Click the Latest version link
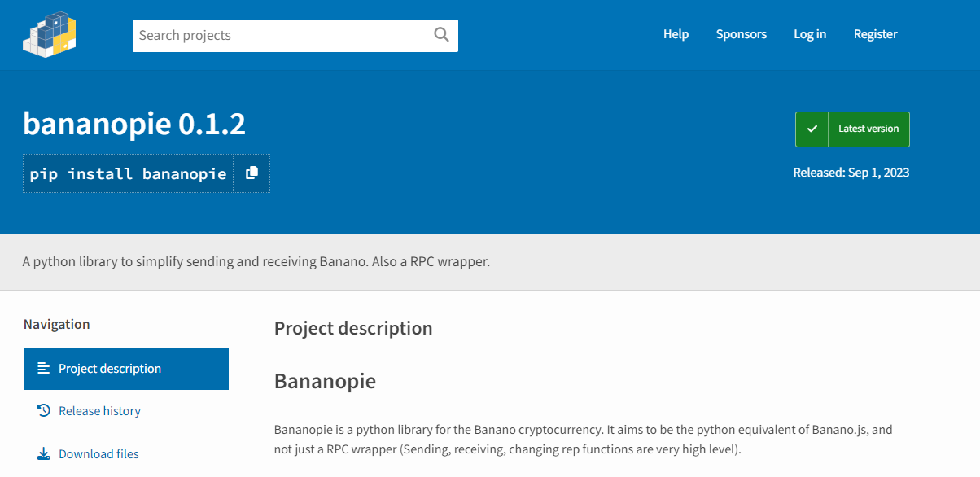 pyautogui.click(x=868, y=129)
